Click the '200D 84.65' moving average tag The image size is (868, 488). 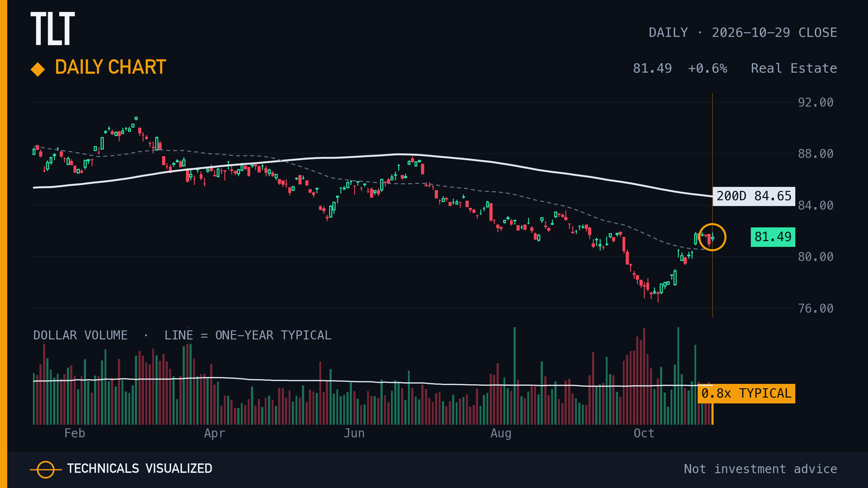pos(754,196)
